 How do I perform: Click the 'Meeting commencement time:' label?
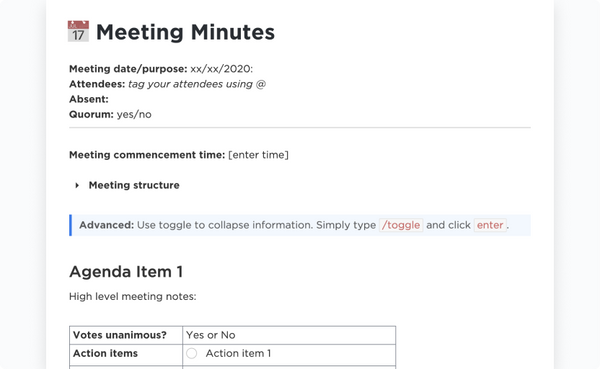pyautogui.click(x=147, y=155)
